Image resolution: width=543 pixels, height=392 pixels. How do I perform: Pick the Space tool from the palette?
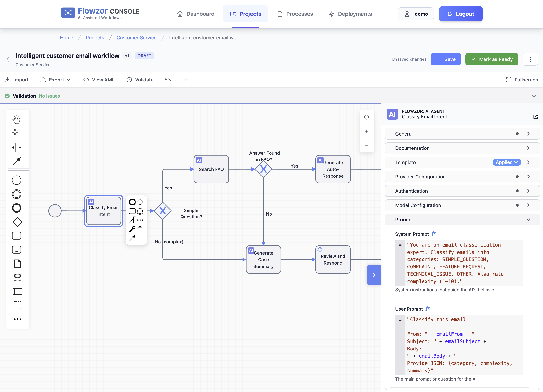(x=17, y=148)
